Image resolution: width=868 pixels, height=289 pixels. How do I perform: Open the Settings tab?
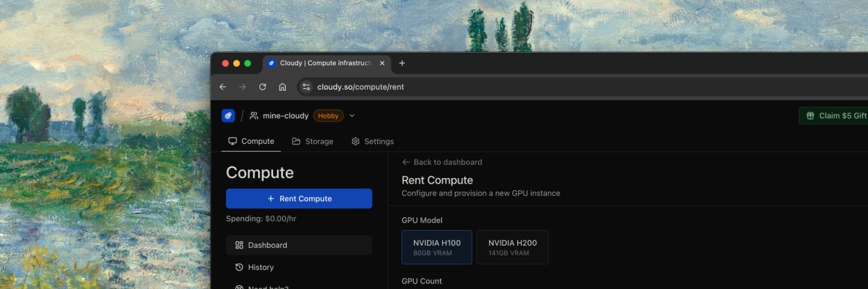coord(372,141)
